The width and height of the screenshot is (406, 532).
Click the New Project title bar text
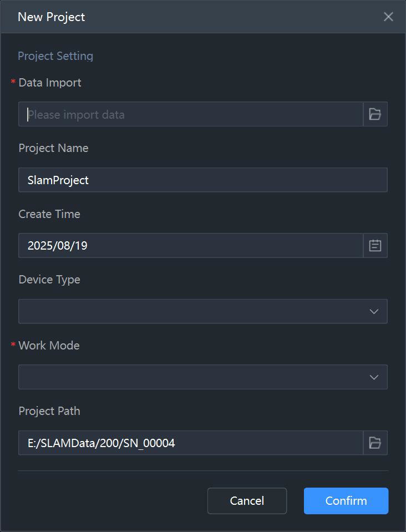(51, 17)
